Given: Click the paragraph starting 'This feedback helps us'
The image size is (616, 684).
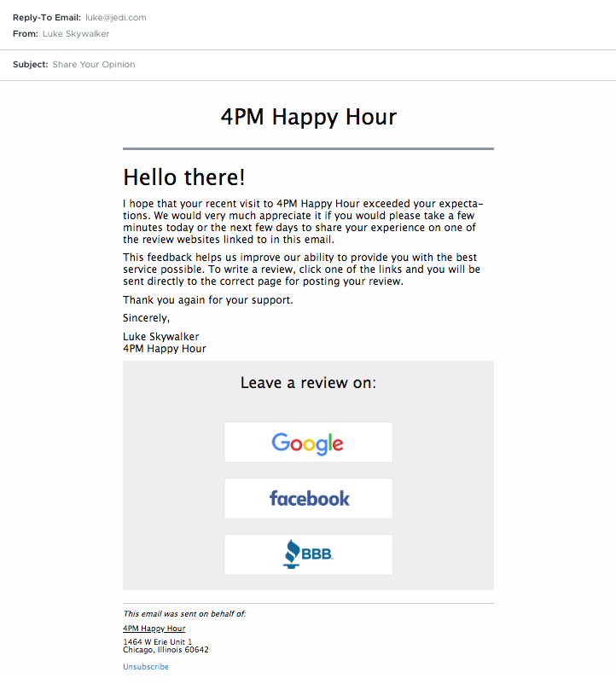Looking at the screenshot, I should [301, 270].
